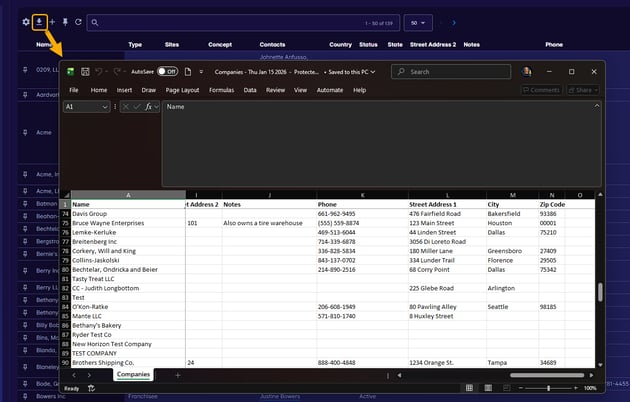
Task: Click the Comments button
Action: tap(540, 90)
